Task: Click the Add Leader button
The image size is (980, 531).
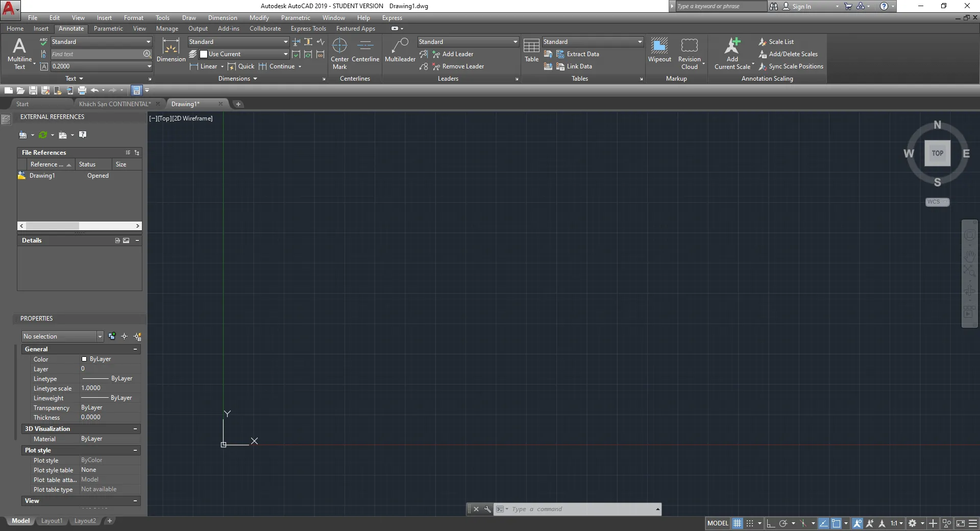Action: click(x=454, y=54)
